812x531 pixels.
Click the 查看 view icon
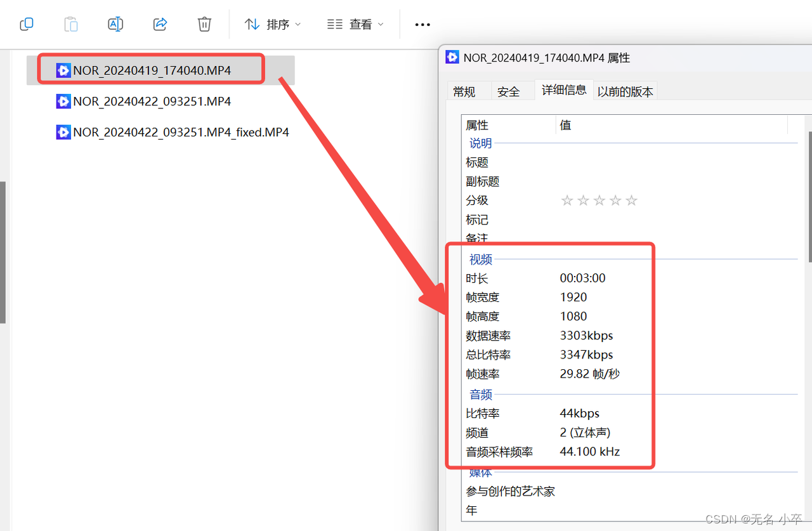(x=334, y=24)
